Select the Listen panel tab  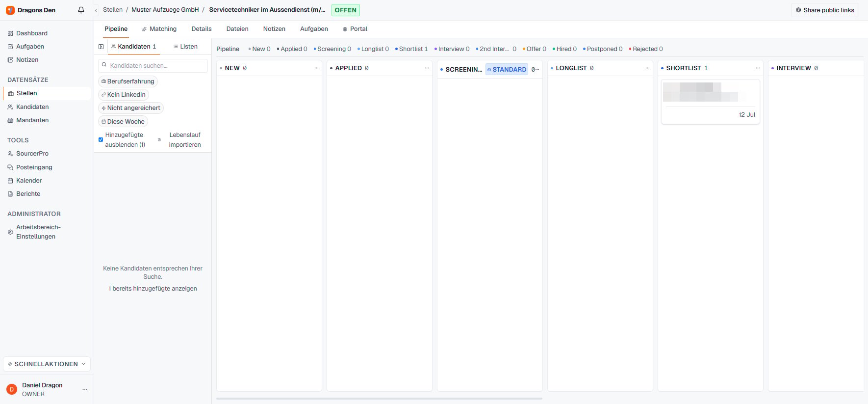(x=186, y=47)
